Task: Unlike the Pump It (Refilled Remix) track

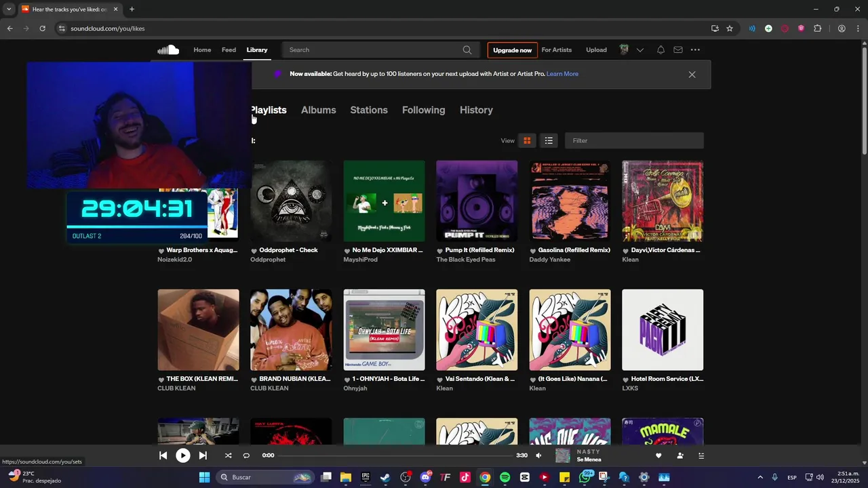Action: [x=440, y=251]
